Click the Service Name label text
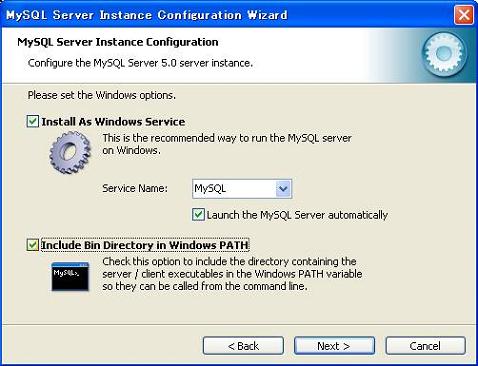Screen dimensions: 478x366 click(x=135, y=188)
